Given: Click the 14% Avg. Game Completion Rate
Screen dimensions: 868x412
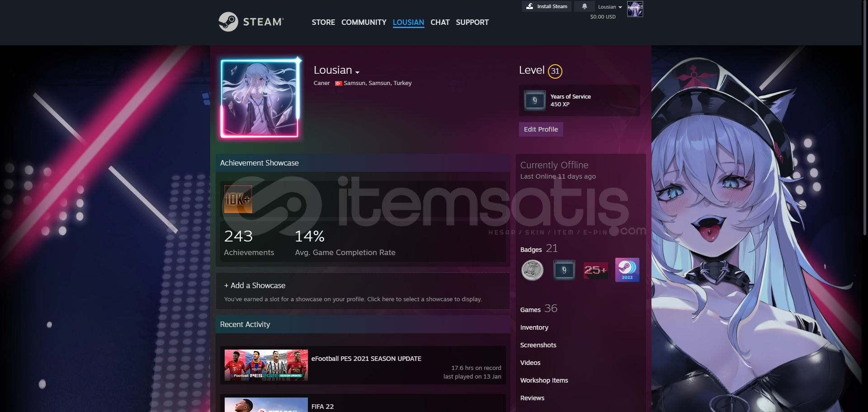Looking at the screenshot, I should click(345, 243).
